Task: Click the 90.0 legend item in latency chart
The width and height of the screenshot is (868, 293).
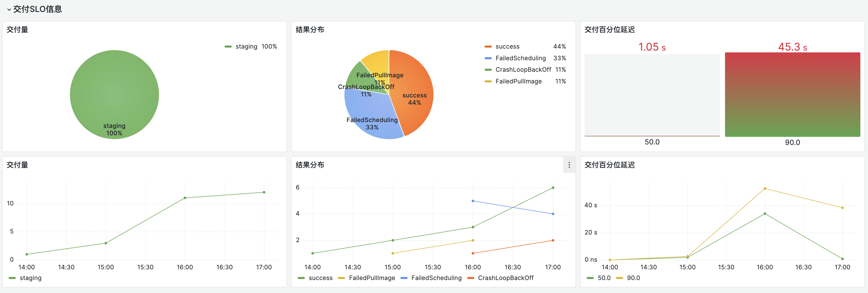Action: (x=633, y=278)
